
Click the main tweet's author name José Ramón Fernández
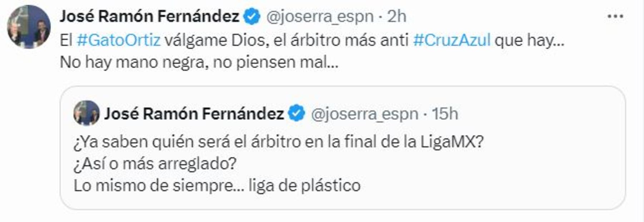point(149,16)
